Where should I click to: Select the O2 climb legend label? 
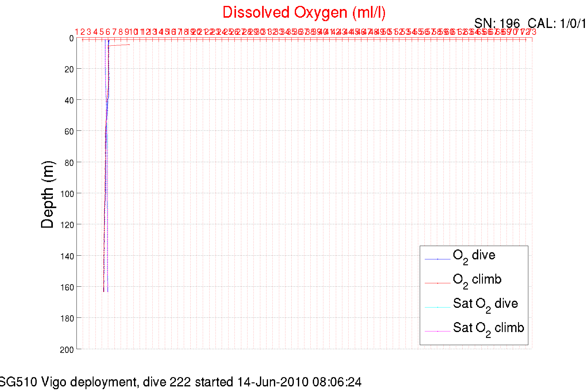pyautogui.click(x=477, y=280)
